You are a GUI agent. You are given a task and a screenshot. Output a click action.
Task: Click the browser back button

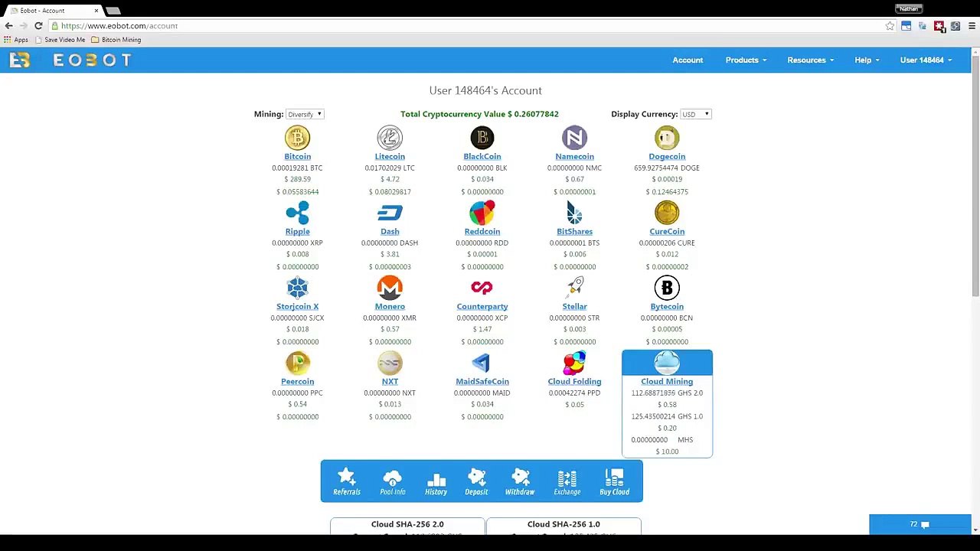coord(9,26)
